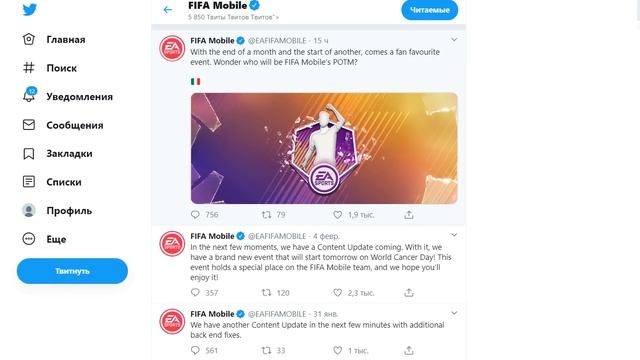Expand options chevron on the POTM tweet

[x=454, y=40]
